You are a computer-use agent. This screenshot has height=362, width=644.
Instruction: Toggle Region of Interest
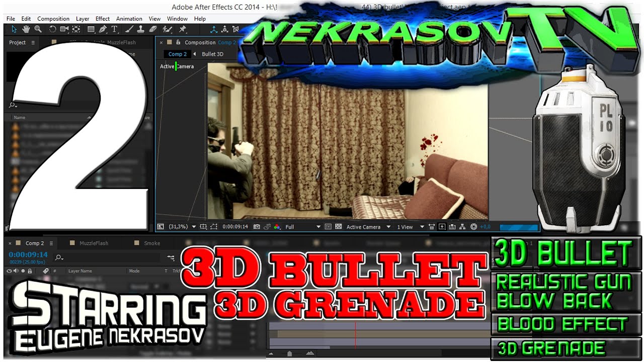(329, 227)
